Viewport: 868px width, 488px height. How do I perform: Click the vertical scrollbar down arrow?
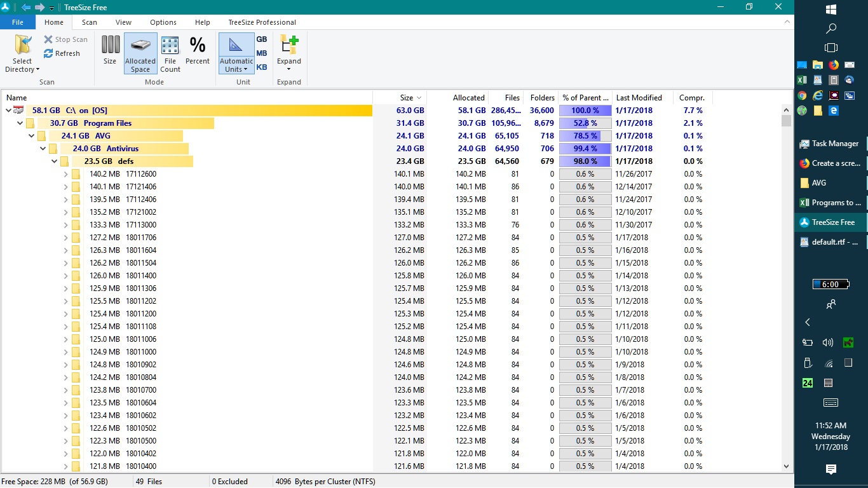pos(787,466)
